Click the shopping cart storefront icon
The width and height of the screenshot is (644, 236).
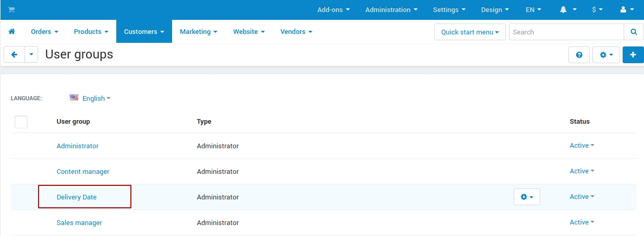(x=11, y=9)
